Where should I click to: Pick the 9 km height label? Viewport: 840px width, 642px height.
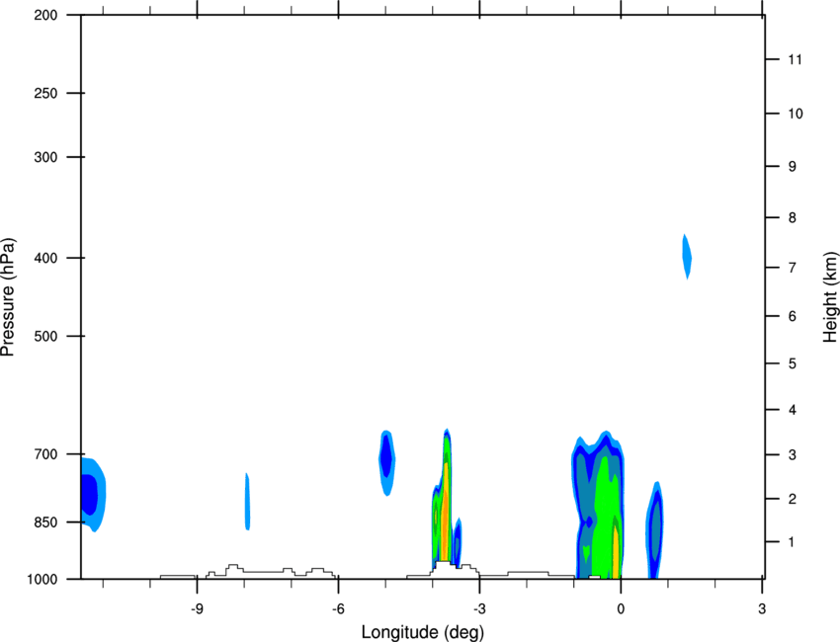(793, 167)
